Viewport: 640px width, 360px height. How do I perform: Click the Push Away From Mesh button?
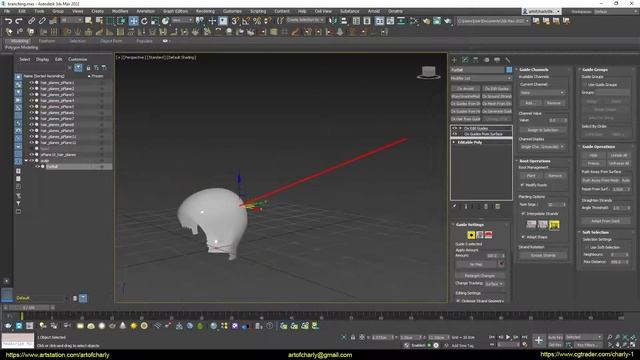pos(600,180)
